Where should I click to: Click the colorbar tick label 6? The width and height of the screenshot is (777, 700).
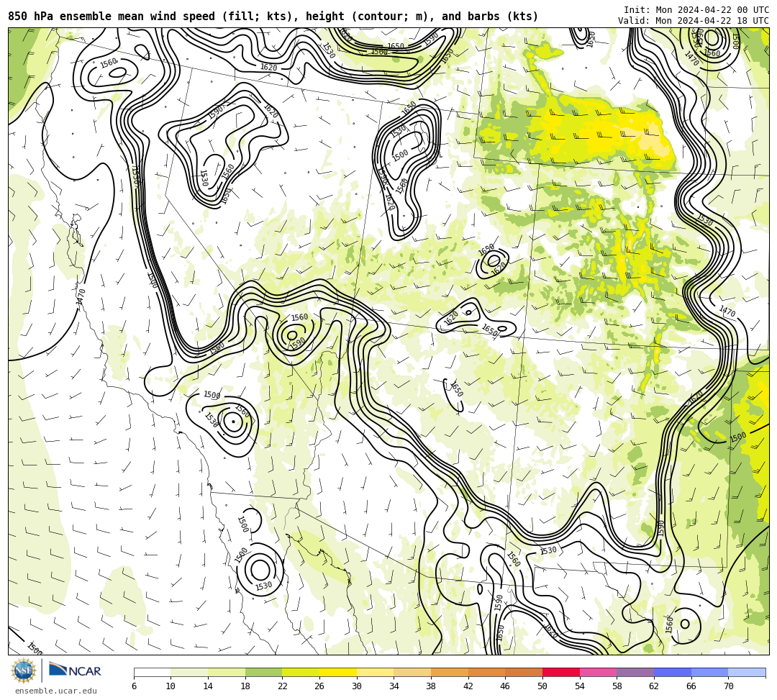pyautogui.click(x=134, y=686)
